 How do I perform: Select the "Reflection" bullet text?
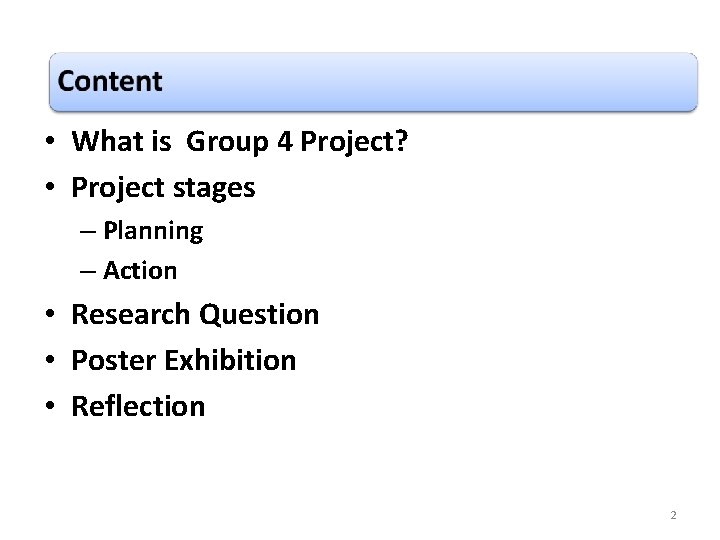138,406
